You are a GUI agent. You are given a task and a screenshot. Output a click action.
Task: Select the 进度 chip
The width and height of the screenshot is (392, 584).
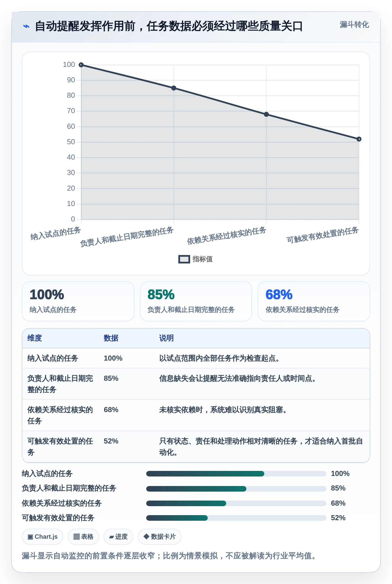tap(118, 537)
